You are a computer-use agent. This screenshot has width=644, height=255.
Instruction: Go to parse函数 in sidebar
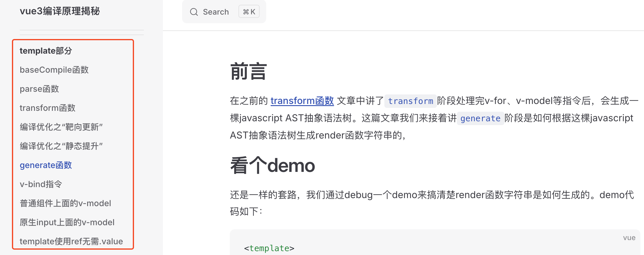(x=39, y=89)
